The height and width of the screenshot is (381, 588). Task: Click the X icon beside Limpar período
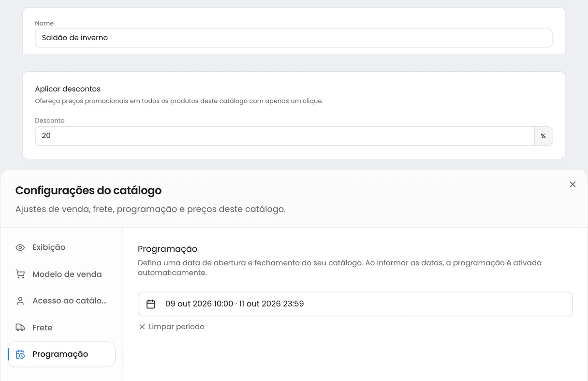pyautogui.click(x=142, y=327)
